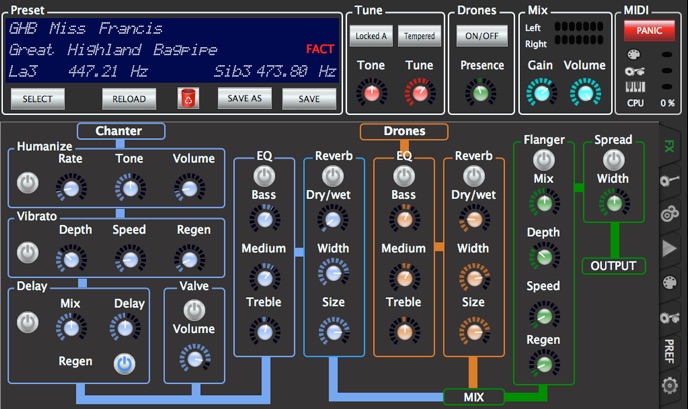Open the drones rings icon tab in sidebar

670,214
